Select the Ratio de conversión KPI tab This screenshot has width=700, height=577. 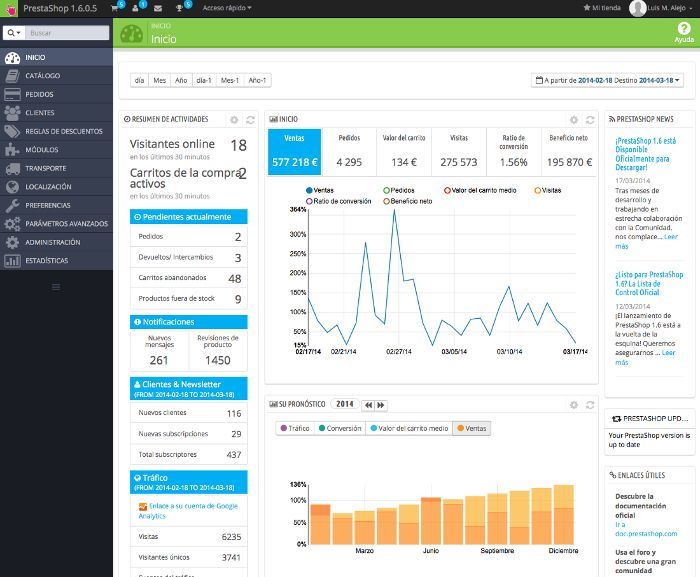click(x=514, y=152)
